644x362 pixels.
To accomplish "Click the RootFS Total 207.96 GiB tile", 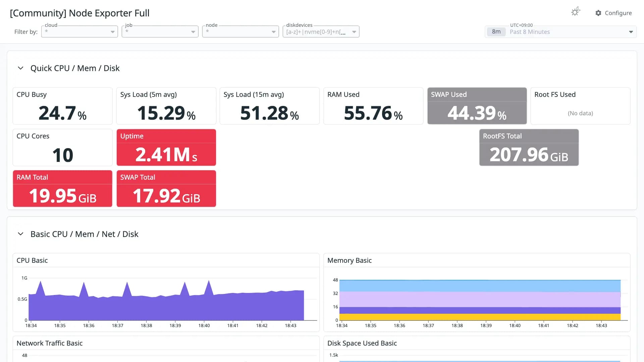I will pos(529,147).
